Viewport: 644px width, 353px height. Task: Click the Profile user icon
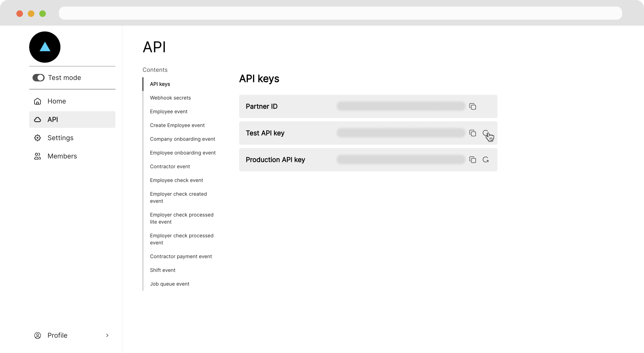[38, 335]
